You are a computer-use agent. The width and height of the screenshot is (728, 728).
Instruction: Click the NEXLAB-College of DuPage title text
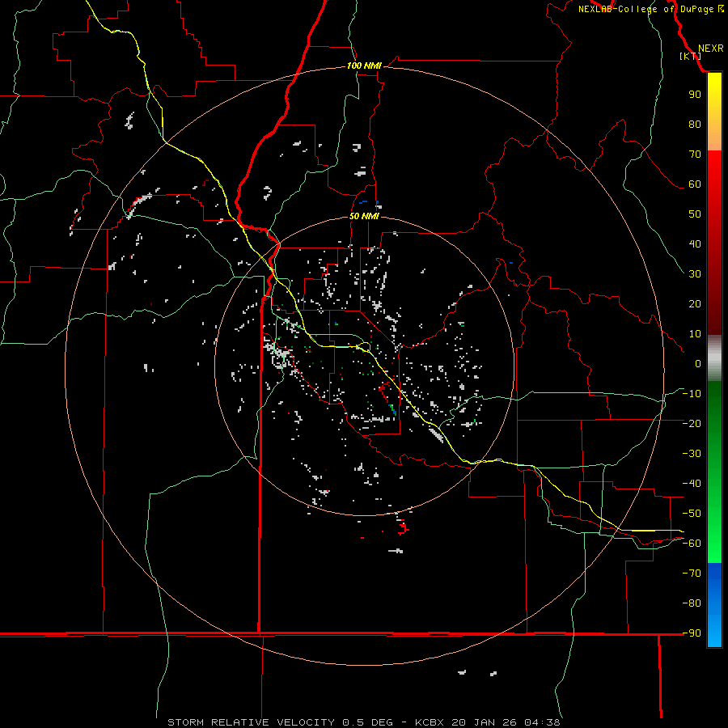pyautogui.click(x=645, y=9)
